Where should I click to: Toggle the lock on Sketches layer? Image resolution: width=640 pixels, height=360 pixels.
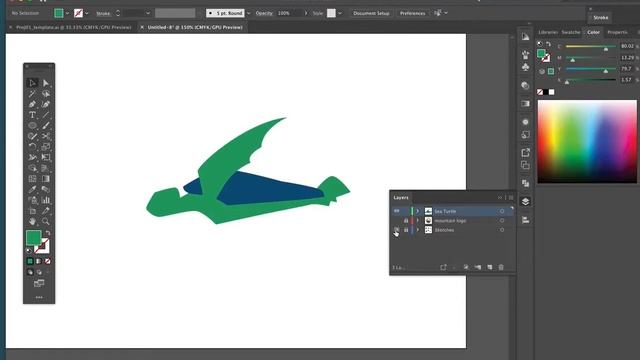406,230
